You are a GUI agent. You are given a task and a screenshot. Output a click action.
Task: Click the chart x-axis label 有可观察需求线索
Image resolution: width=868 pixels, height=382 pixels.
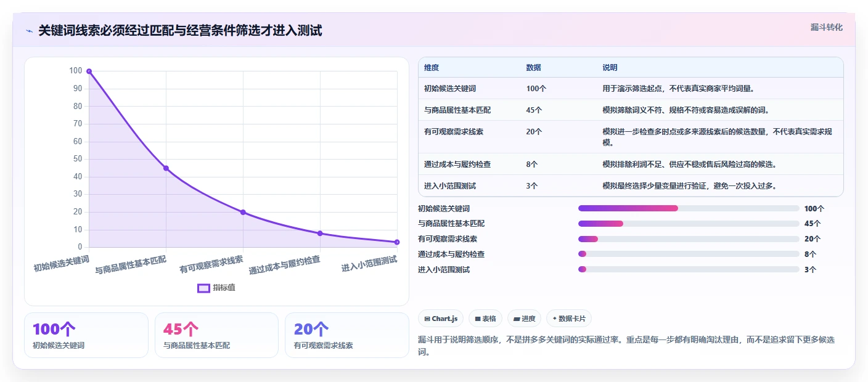click(x=211, y=264)
